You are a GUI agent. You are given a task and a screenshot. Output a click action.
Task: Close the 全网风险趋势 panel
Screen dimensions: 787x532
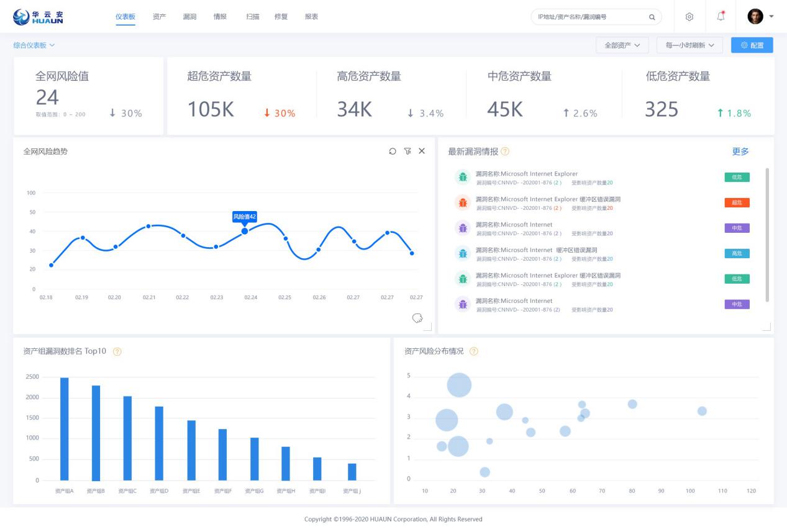click(422, 151)
